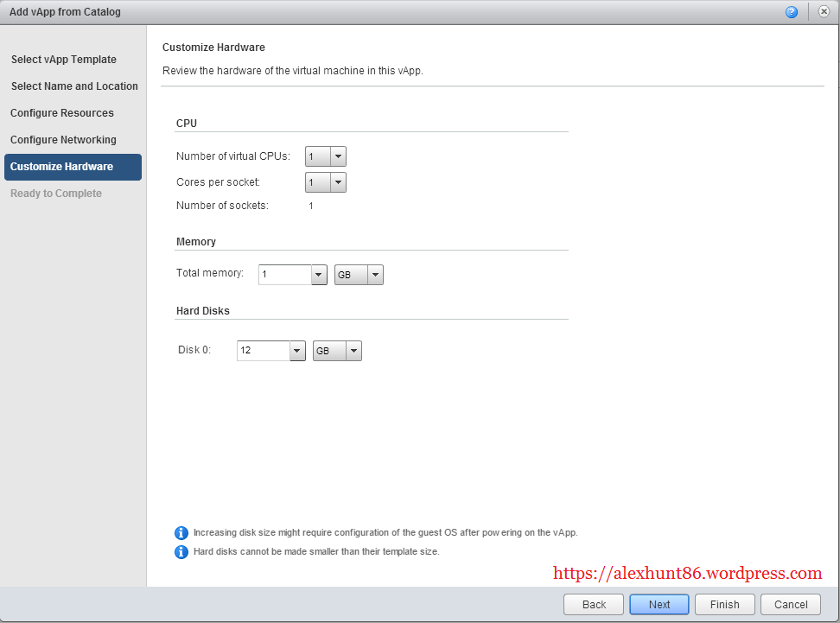The height and width of the screenshot is (623, 840).
Task: Expand the Cores per socket dropdown
Action: coord(326,182)
